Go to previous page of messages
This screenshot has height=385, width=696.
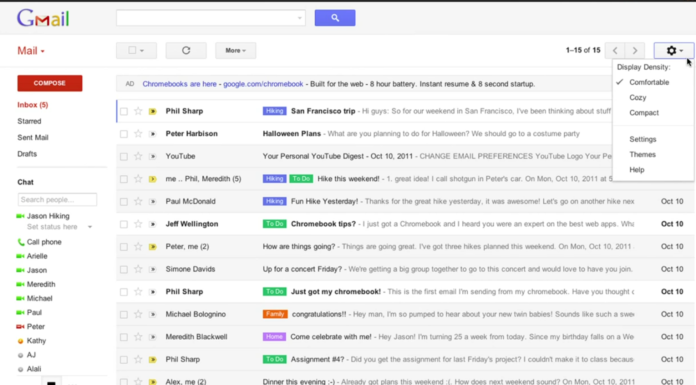click(x=615, y=50)
